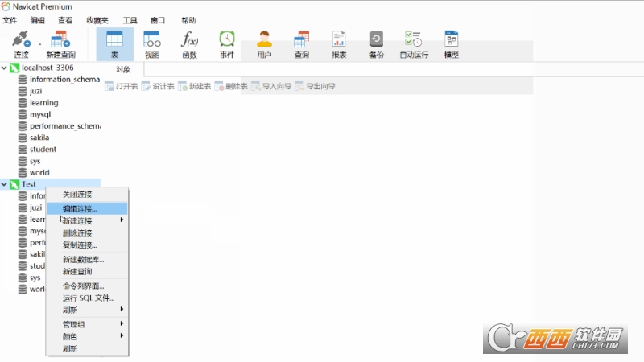Choose 编辑连接... in the context menu

pyautogui.click(x=87, y=208)
